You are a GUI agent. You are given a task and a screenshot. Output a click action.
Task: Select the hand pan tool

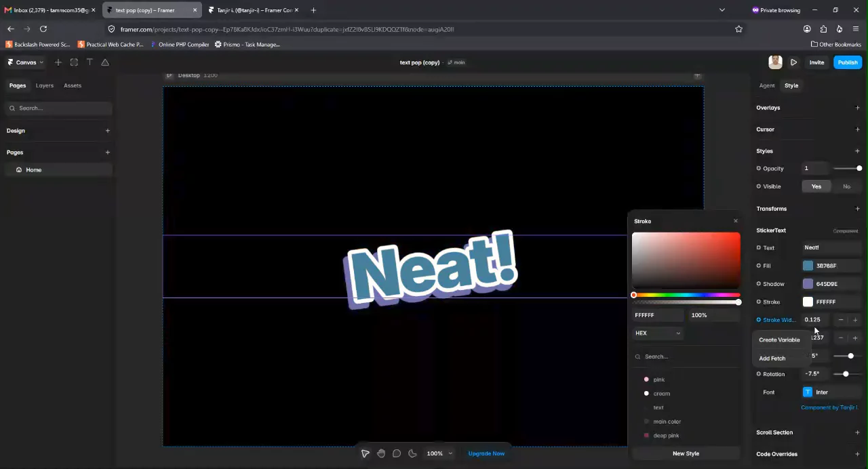381,453
